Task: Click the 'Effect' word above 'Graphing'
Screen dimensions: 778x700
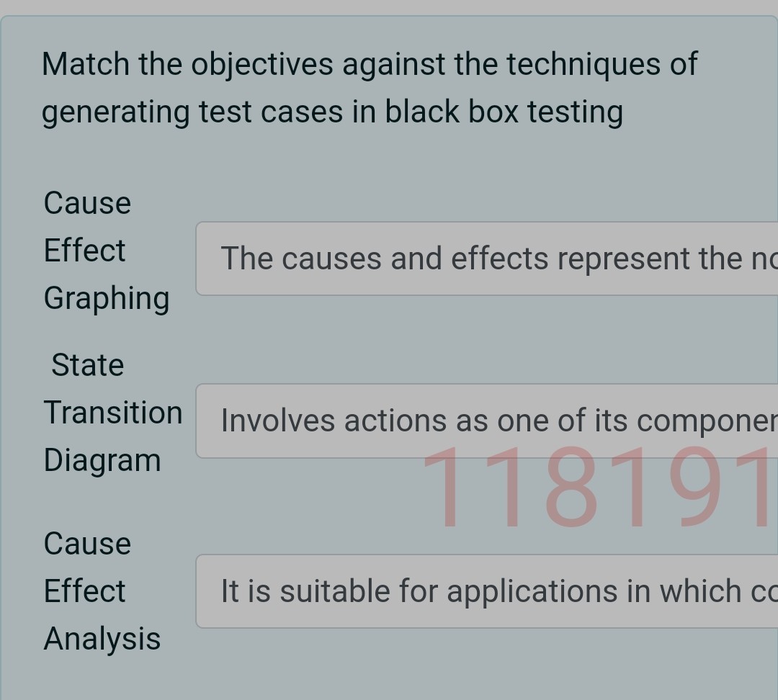Action: [x=84, y=251]
